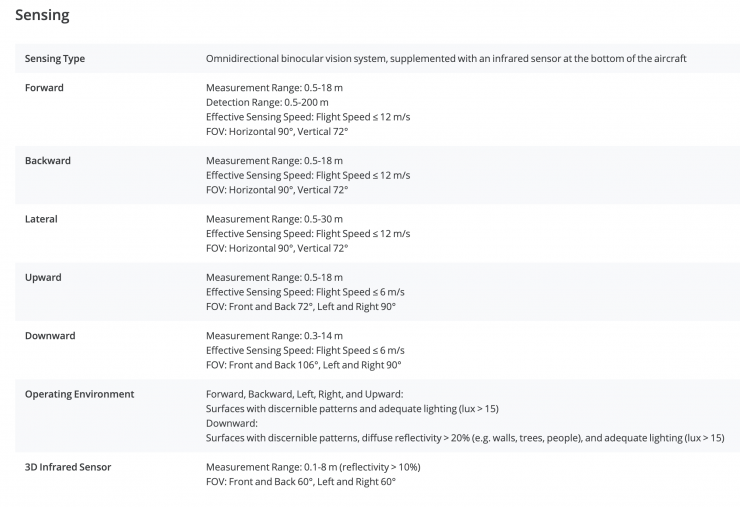Click the Detection Range 0.5-200 m line
The height and width of the screenshot is (507, 740).
pos(267,103)
